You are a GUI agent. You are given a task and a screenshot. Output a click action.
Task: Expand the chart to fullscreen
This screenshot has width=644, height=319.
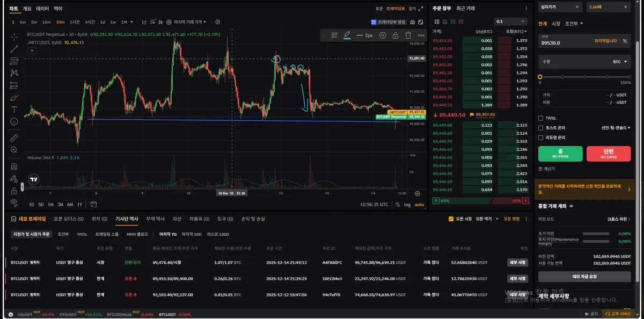tap(421, 22)
